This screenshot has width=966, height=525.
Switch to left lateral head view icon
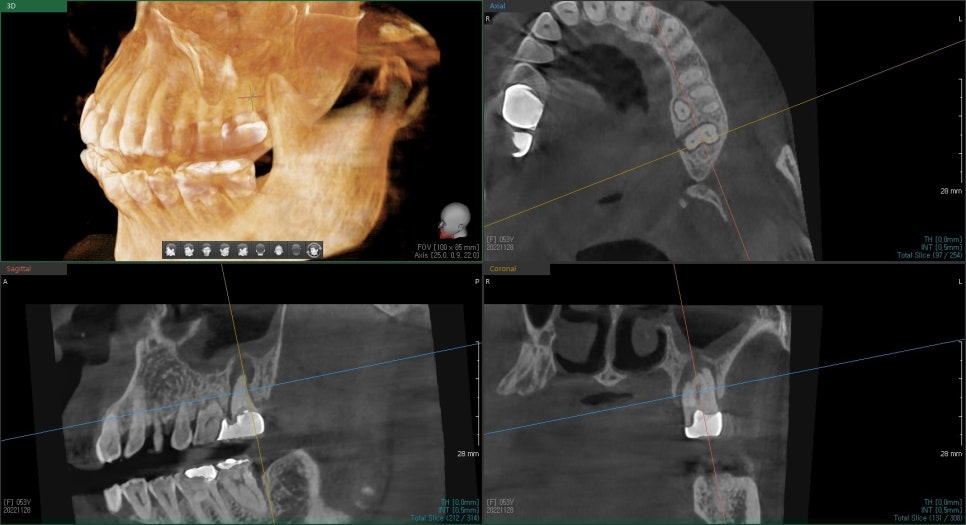[x=242, y=250]
